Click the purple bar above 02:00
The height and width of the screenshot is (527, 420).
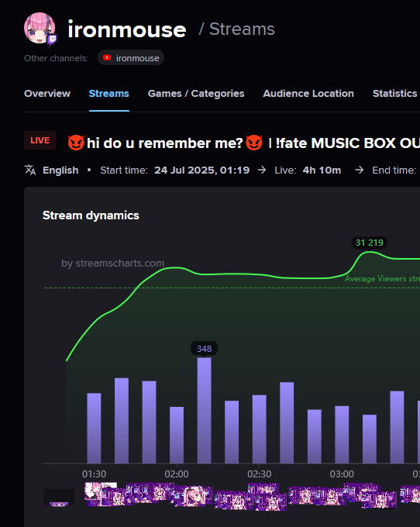tap(177, 436)
